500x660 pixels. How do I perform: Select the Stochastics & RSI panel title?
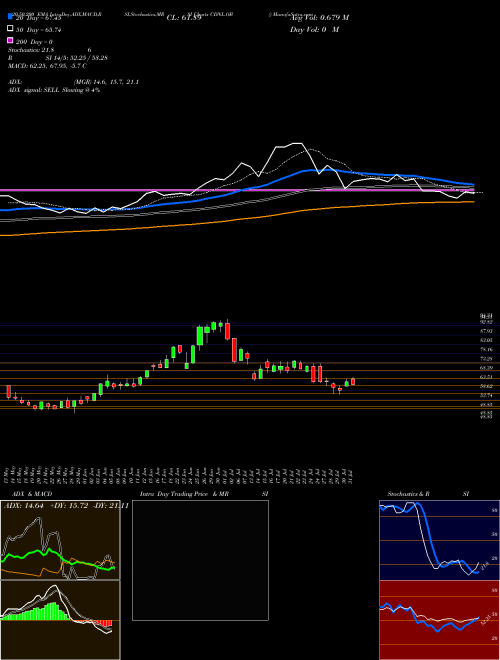[428, 494]
